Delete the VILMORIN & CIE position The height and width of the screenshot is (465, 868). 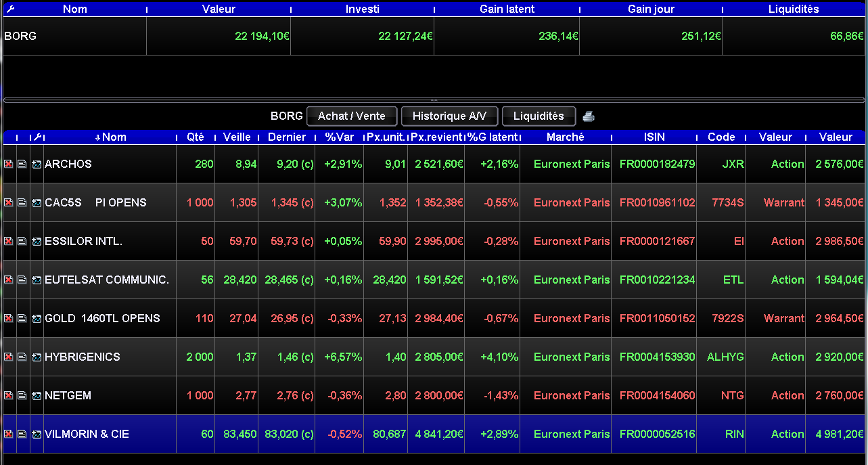click(x=9, y=435)
